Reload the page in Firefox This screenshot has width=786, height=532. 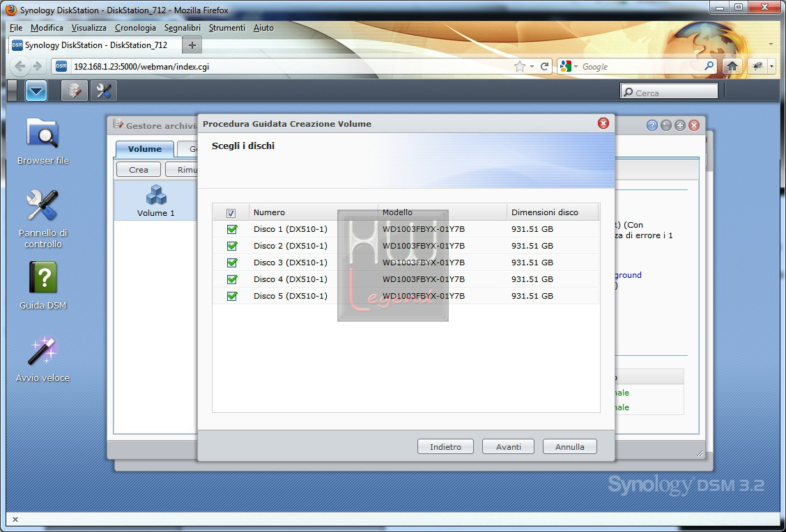544,66
